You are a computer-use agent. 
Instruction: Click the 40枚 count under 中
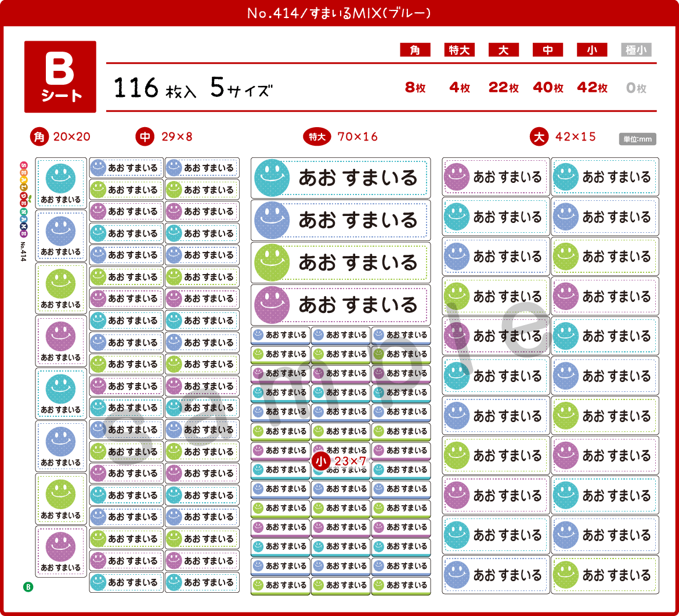[548, 88]
